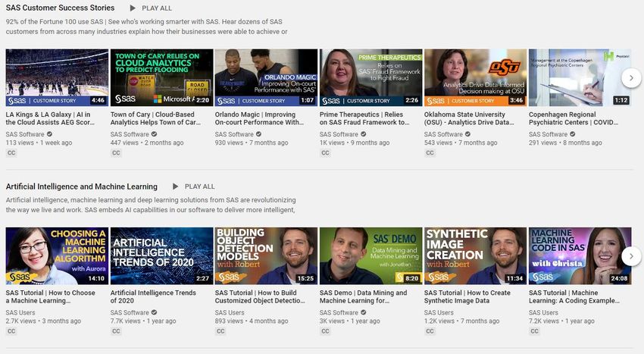The width and height of the screenshot is (644, 354).
Task: Play all Artificial Intelligence and Machine Learning videos
Action: [193, 186]
